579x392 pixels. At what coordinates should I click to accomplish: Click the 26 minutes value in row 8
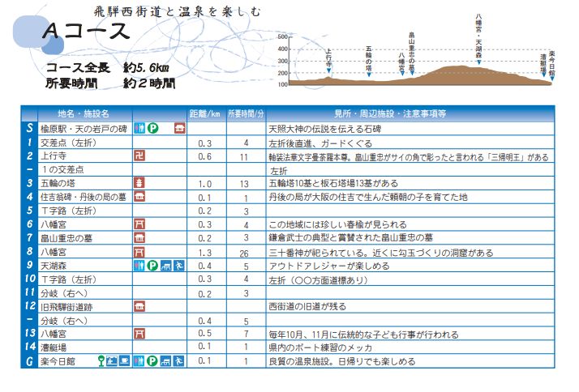(x=244, y=254)
